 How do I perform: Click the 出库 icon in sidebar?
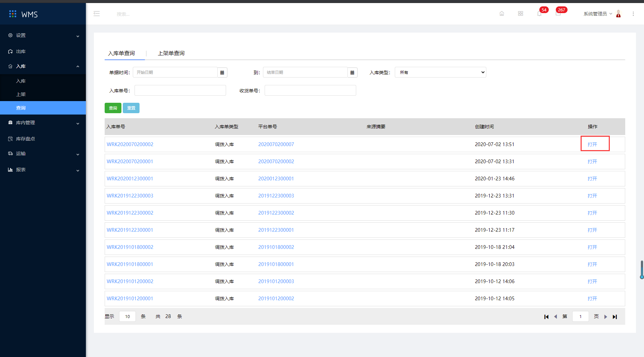(10, 51)
